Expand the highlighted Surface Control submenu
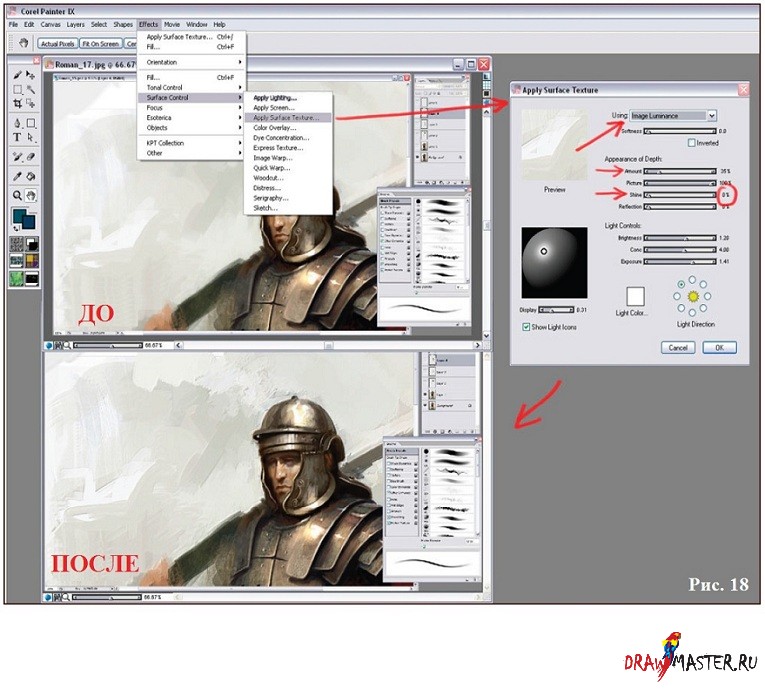765x689 pixels. tap(192, 98)
